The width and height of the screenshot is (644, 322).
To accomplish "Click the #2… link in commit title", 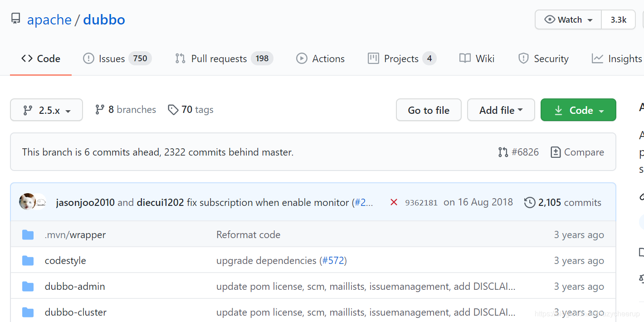I will point(364,202).
